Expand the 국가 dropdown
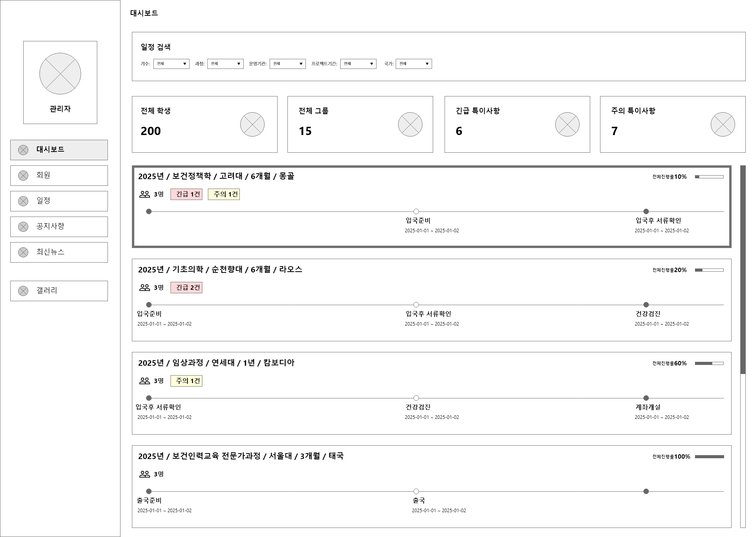 coord(414,64)
